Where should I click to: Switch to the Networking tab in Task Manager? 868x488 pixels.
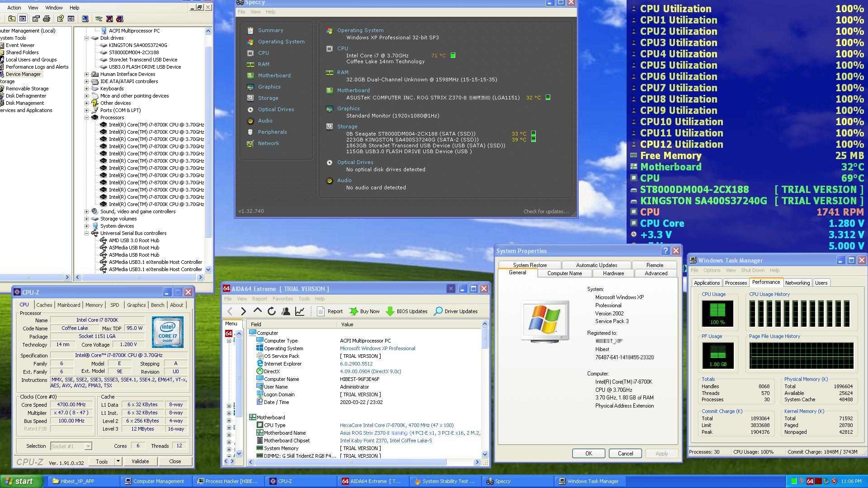[x=797, y=282]
